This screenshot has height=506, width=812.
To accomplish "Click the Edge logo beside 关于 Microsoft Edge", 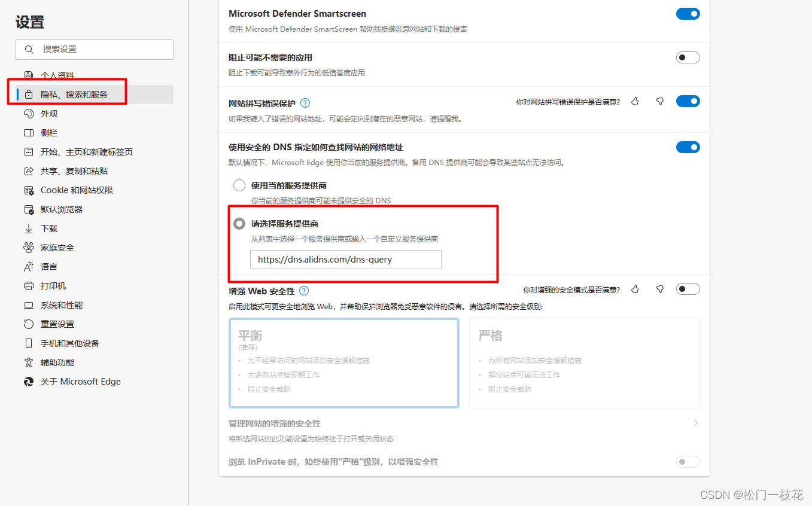I will pos(29,382).
